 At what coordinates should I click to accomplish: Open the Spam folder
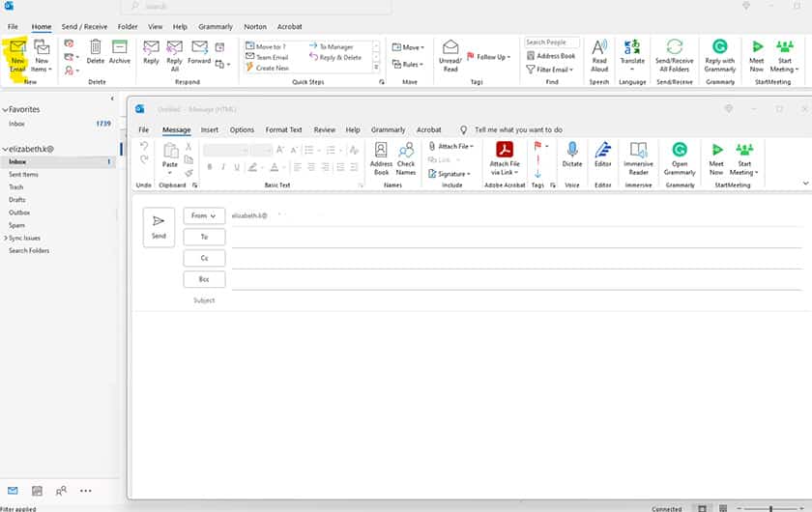(x=16, y=225)
